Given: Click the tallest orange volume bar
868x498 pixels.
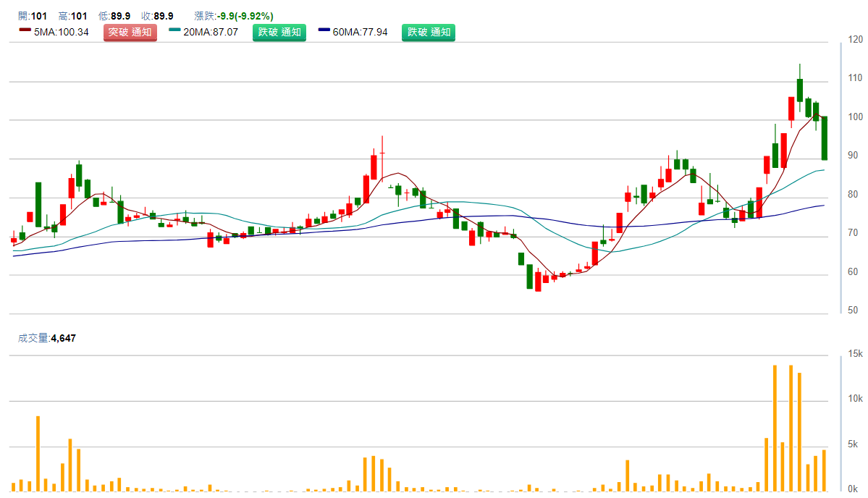Looking at the screenshot, I should coord(775,427).
